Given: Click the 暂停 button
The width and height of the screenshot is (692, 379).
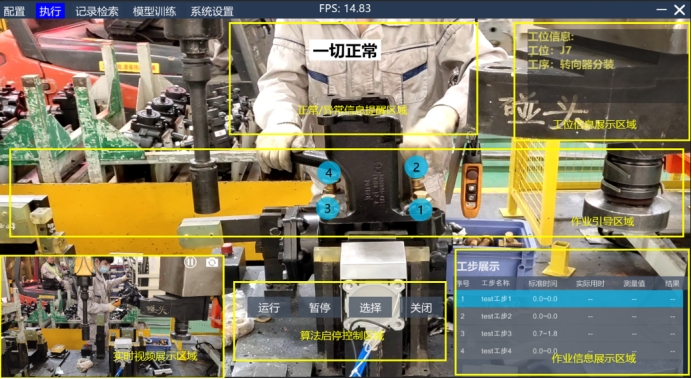Looking at the screenshot, I should click(320, 307).
